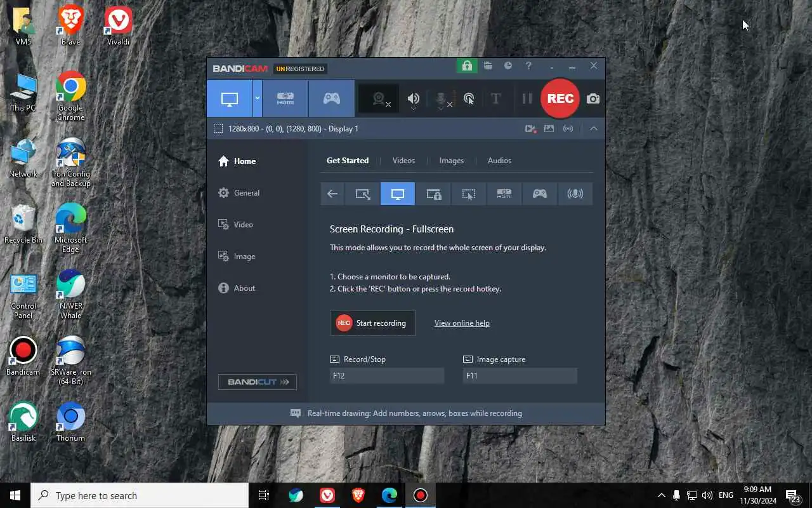Screen dimensions: 812x508
Task: Click the video recording indicator icon in status row
Action: pos(531,128)
